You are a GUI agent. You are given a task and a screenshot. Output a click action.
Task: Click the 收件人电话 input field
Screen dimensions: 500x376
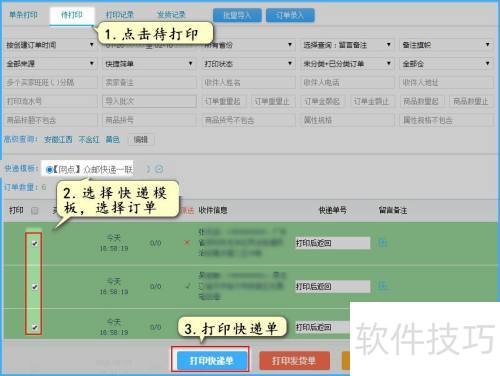point(347,82)
